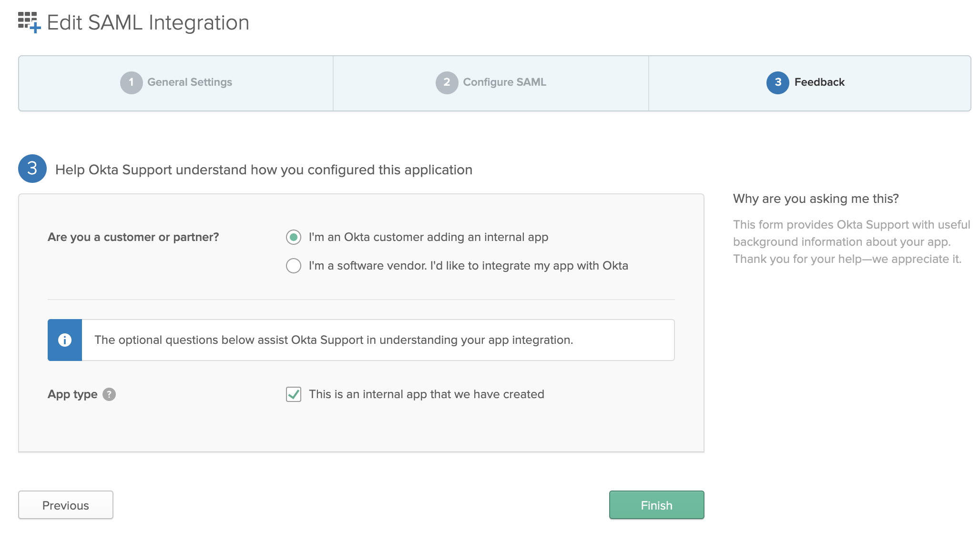
Task: Click the step 1 number circle
Action: (x=132, y=82)
